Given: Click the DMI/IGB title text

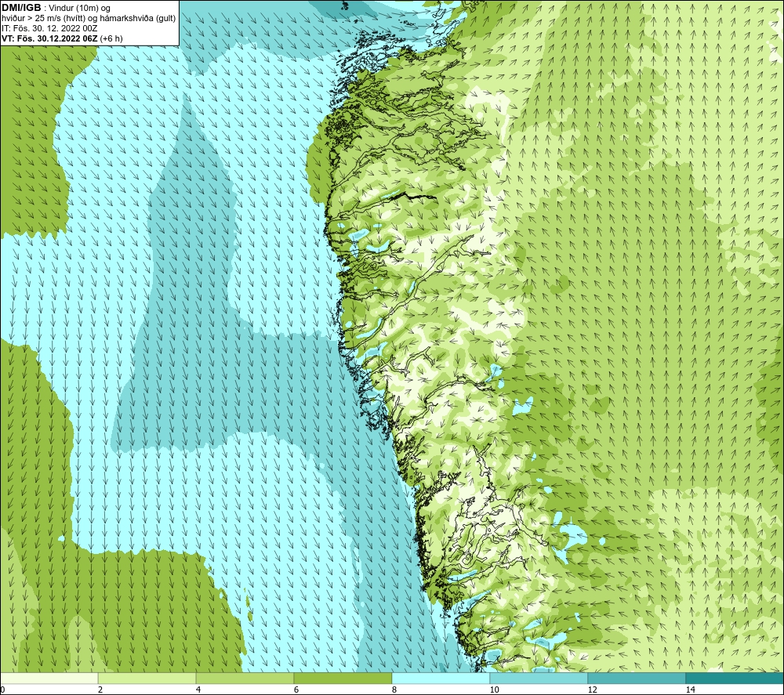Looking at the screenshot, I should click(21, 8).
